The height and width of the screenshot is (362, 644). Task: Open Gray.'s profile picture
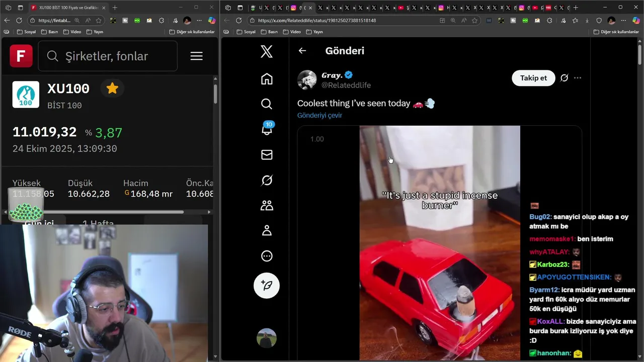pos(307,80)
